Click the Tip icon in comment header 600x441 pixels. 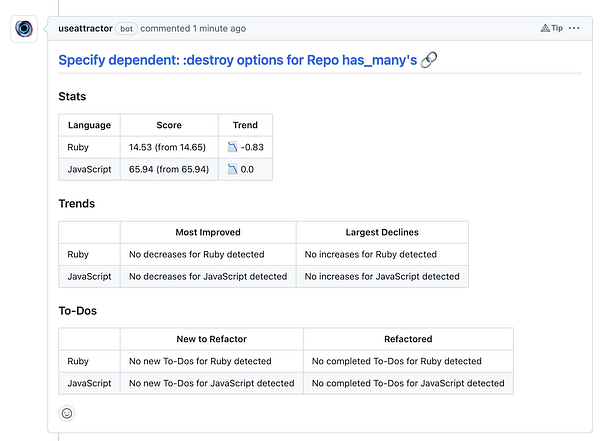(x=545, y=29)
